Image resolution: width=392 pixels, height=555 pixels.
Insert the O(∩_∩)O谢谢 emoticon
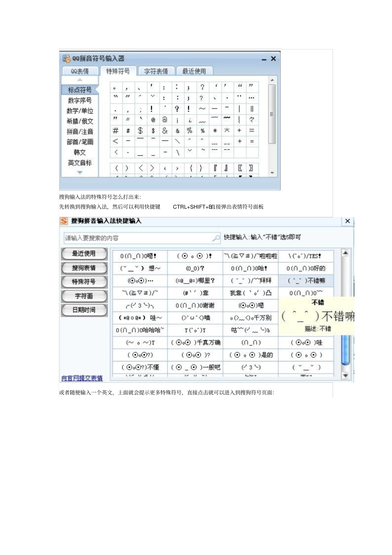click(x=195, y=305)
